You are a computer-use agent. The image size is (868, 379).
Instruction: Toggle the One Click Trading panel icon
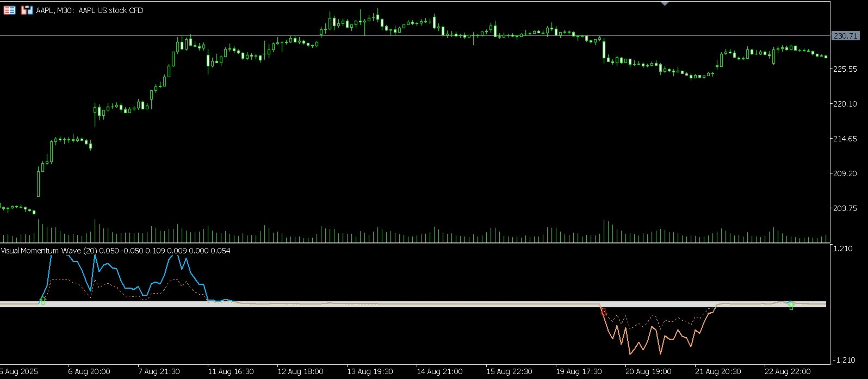click(27, 10)
